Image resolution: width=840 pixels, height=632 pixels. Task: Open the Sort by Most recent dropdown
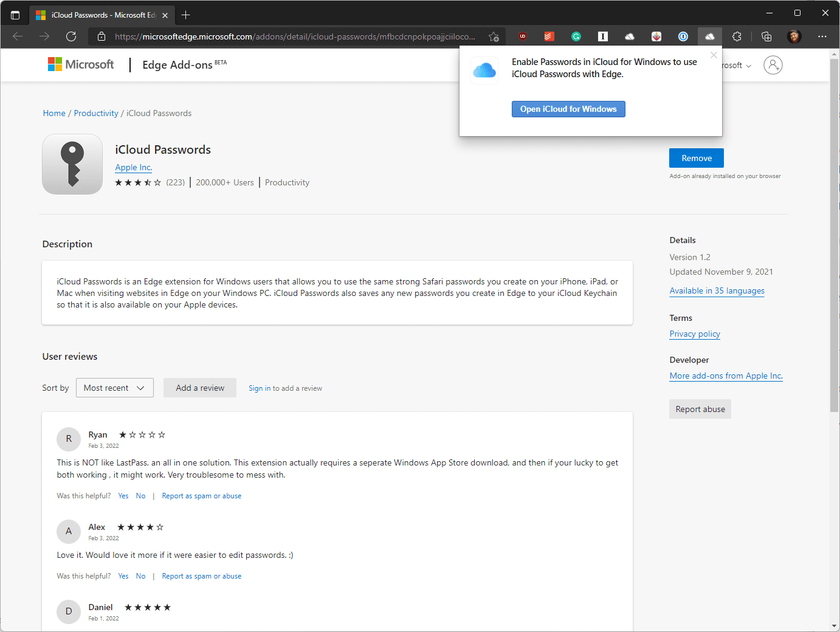[x=115, y=388]
